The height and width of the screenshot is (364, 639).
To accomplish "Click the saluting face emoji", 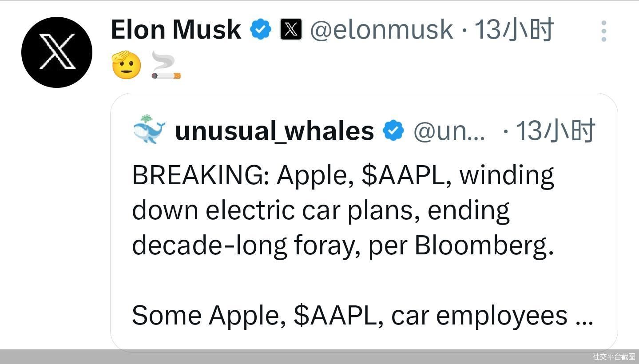I will (x=126, y=65).
